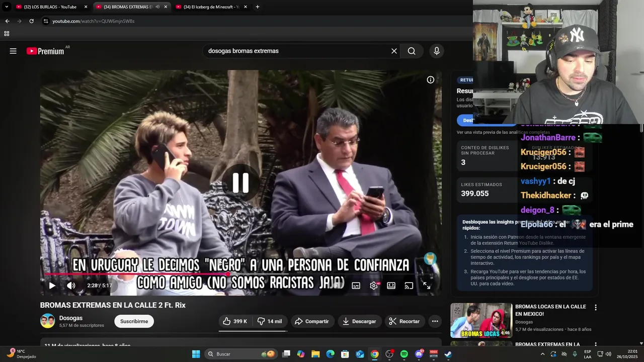Go back in browser history

7,21
